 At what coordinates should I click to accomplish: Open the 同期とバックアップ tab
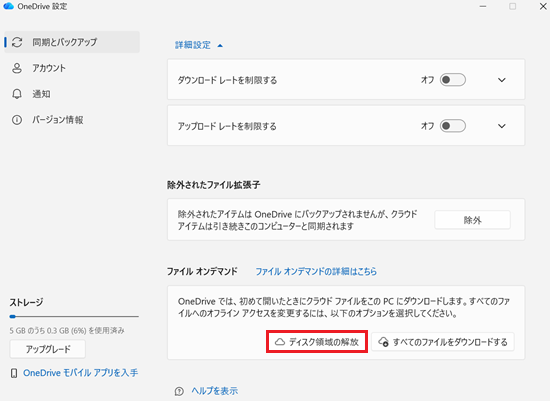click(x=72, y=42)
